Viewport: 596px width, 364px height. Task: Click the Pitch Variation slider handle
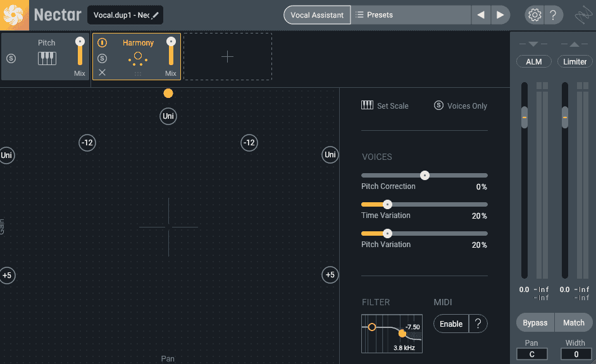point(387,233)
